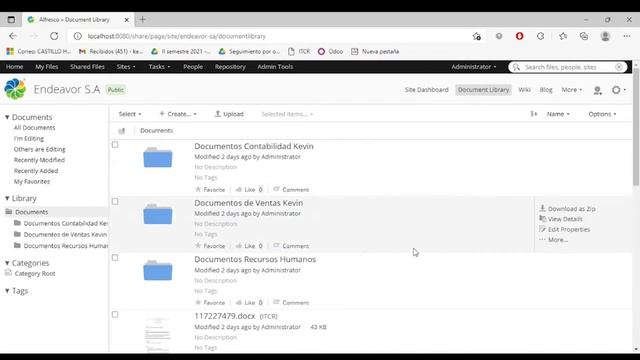The height and width of the screenshot is (360, 640).
Task: Click the page vertical scrollbar
Action: [636, 127]
